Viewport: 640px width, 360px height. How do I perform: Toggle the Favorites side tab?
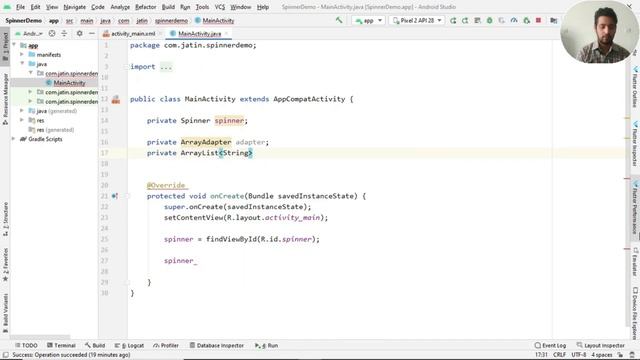(5, 264)
